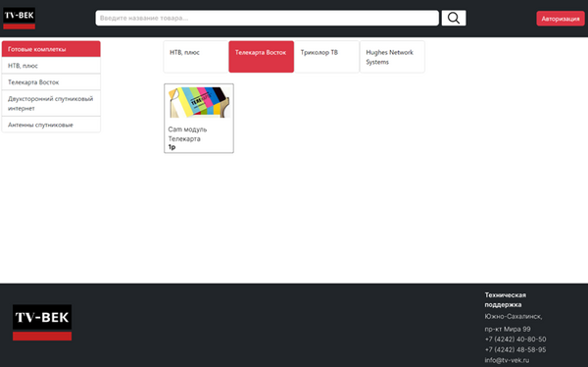Click the Южно-Сахалинск city text in the footer

click(x=513, y=316)
